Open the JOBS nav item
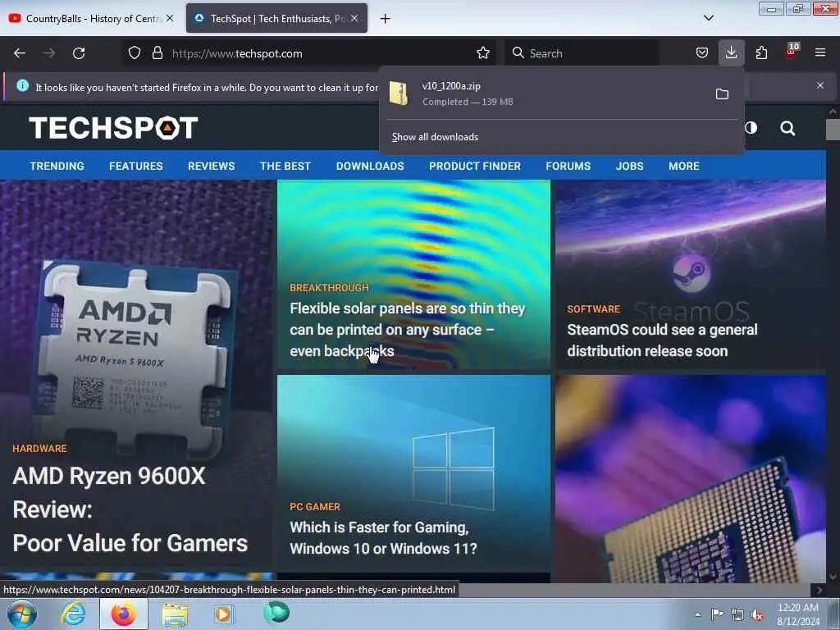The image size is (840, 630). (629, 166)
